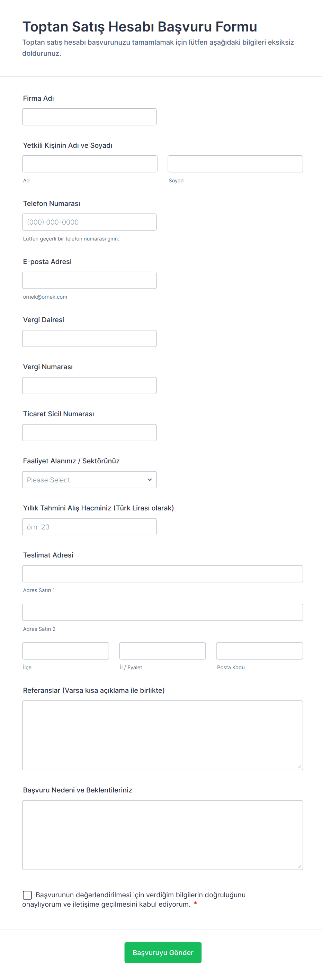The height and width of the screenshot is (980, 322).
Task: Click the Vergi Dairesi text box
Action: point(89,338)
